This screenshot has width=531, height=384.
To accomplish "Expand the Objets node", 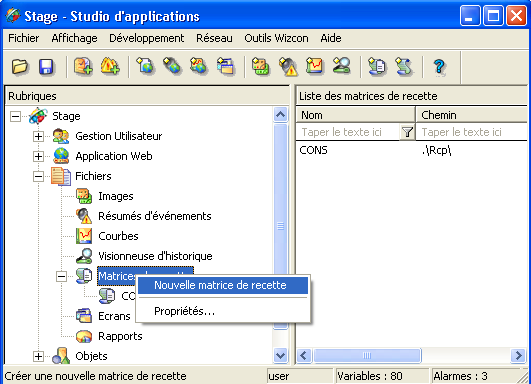I will pyautogui.click(x=38, y=356).
